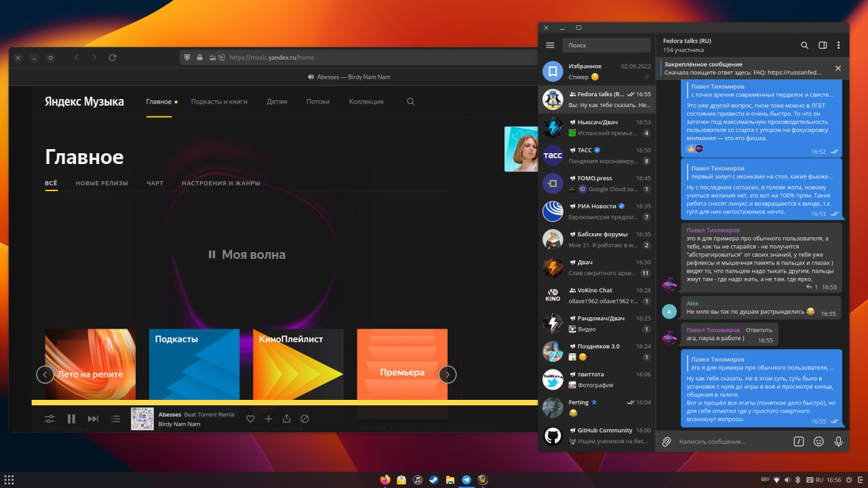This screenshot has width=868, height=488.
Task: Toggle the Telegram right sidebar panel
Action: click(x=823, y=45)
